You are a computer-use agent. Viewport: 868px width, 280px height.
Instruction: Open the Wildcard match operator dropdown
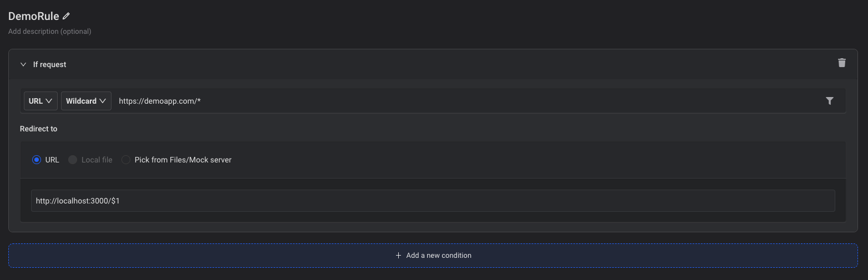coord(86,101)
